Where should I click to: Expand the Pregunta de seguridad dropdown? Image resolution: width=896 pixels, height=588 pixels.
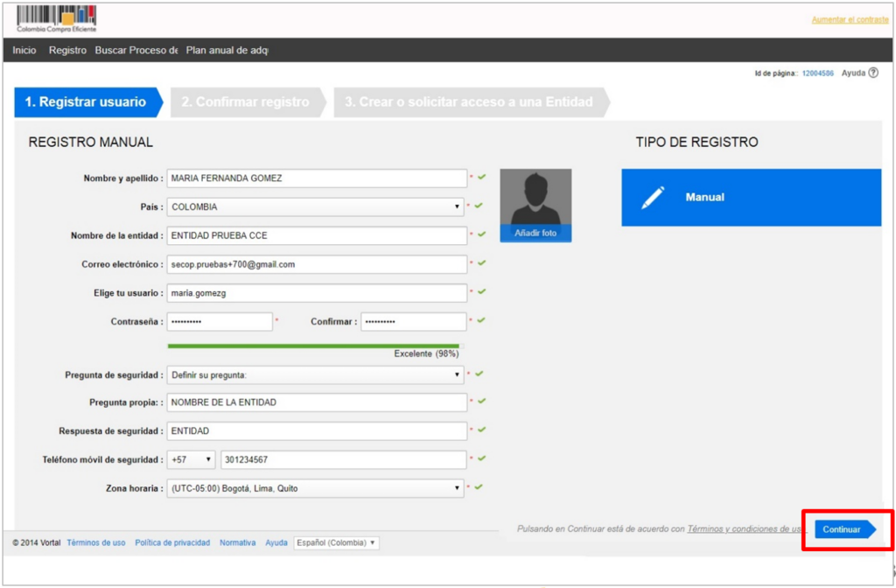[x=315, y=375]
